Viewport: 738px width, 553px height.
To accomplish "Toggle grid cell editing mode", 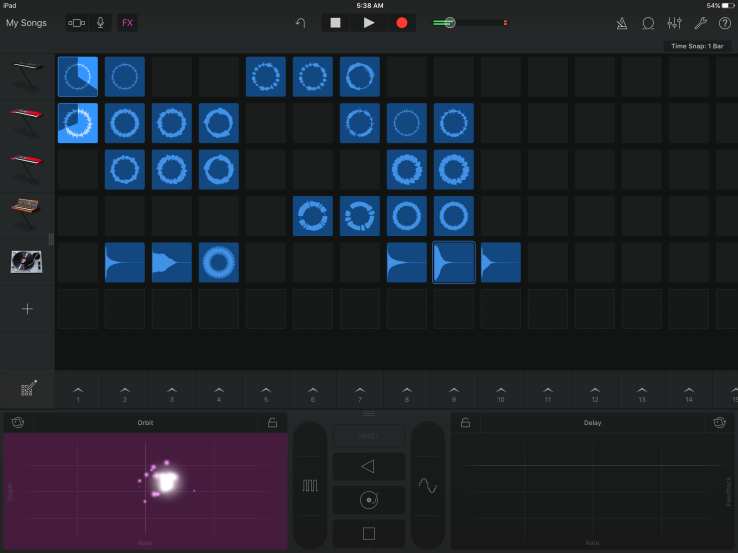I will (28, 389).
